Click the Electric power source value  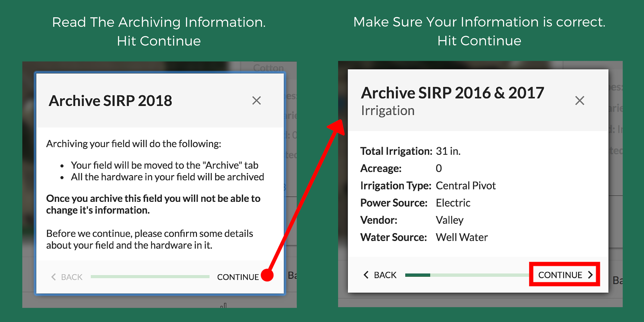(453, 203)
